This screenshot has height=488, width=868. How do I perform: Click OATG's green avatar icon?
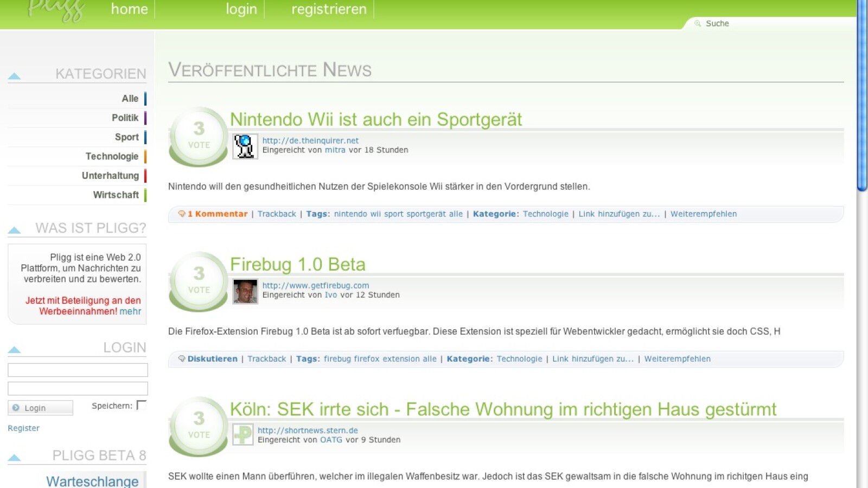[242, 434]
